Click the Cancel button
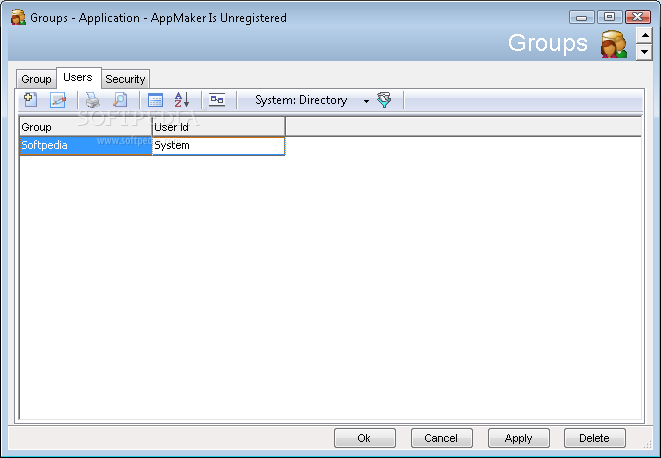Viewport: 661px width, 458px height. 441,438
